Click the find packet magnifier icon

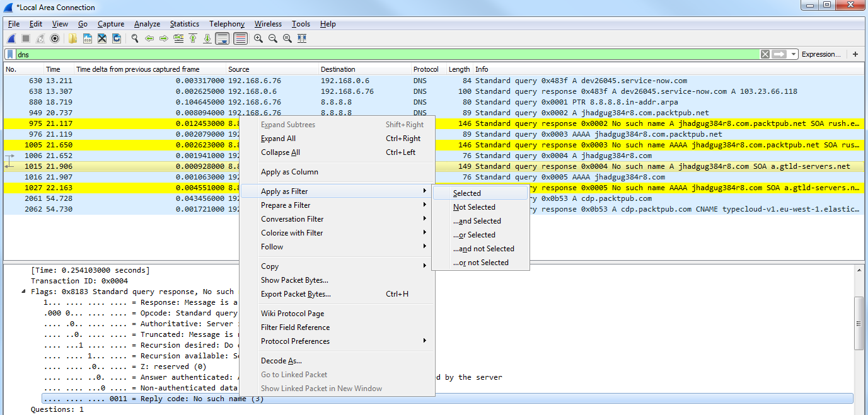(134, 38)
